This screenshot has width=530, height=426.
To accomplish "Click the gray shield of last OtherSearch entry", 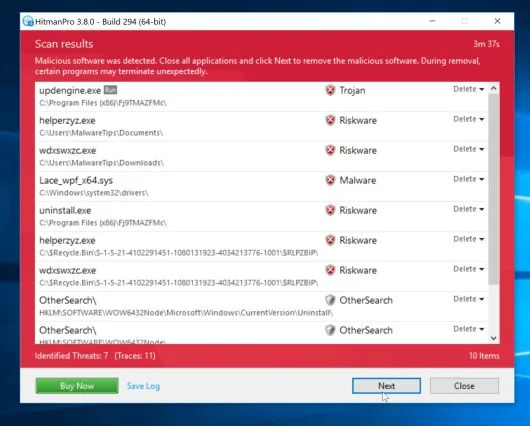I will [330, 330].
